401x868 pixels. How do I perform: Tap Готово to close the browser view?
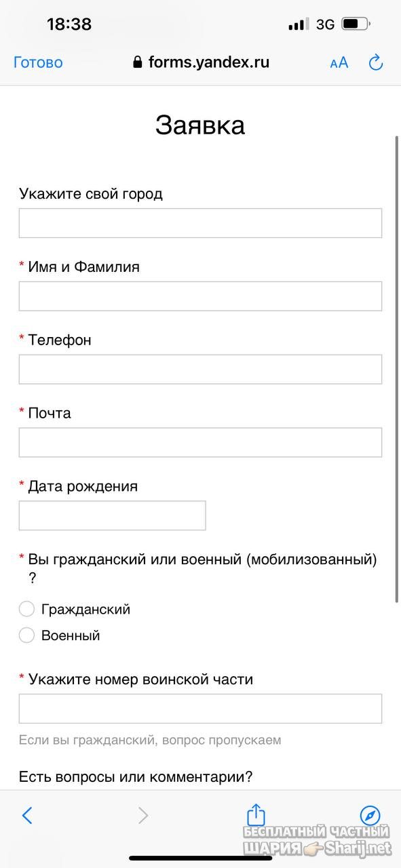tap(38, 63)
